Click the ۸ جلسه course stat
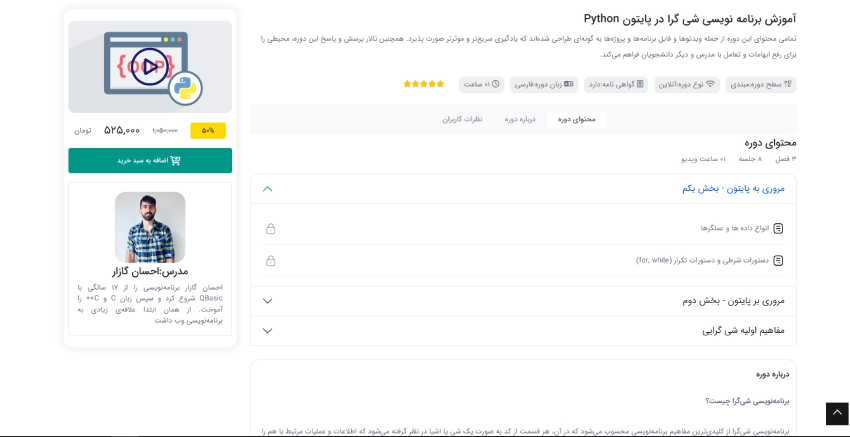 (x=750, y=159)
